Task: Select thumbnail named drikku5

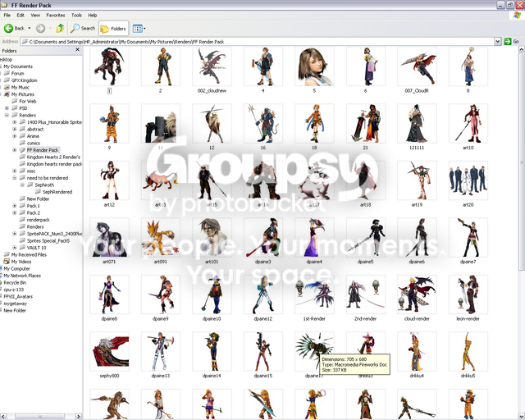Action: pos(468,351)
